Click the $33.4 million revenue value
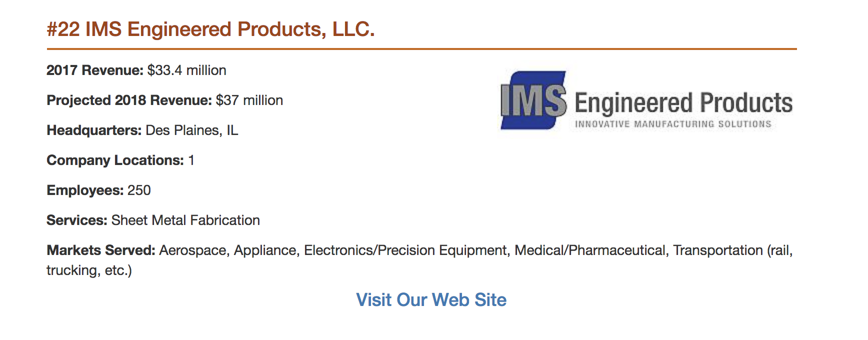Image resolution: width=868 pixels, height=340 pixels. point(186,70)
